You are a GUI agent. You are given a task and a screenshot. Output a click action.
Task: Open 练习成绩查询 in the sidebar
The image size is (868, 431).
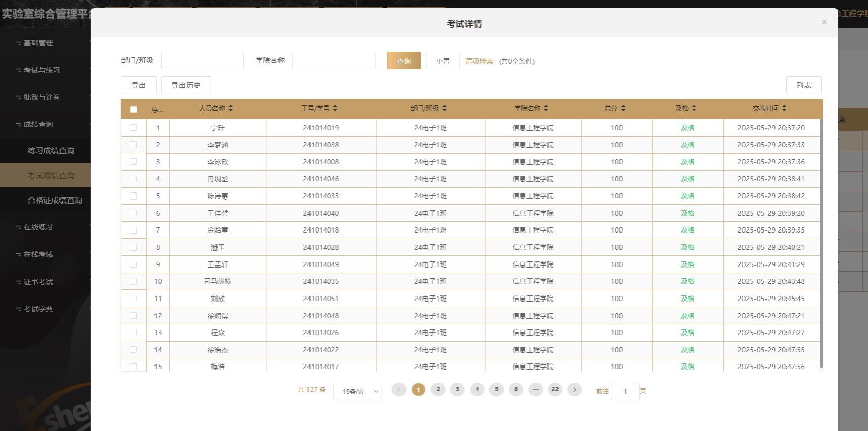[x=51, y=151]
